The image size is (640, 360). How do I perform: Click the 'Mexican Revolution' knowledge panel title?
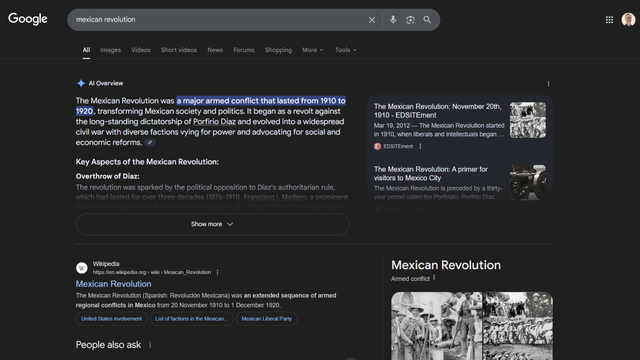446,265
